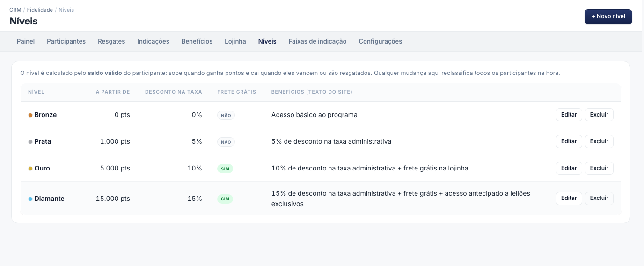Click the 5% discount cell
This screenshot has width=644, height=266.
[x=197, y=141]
